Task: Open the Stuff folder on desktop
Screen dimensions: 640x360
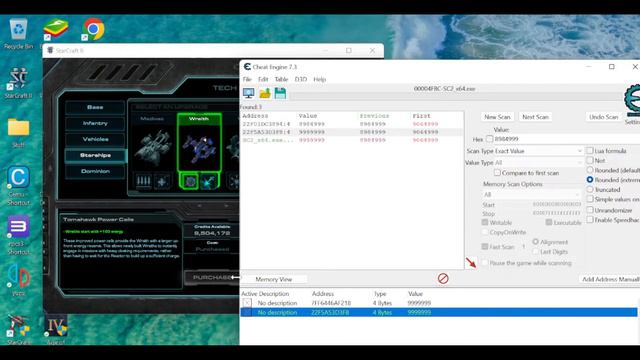Action: (18, 133)
